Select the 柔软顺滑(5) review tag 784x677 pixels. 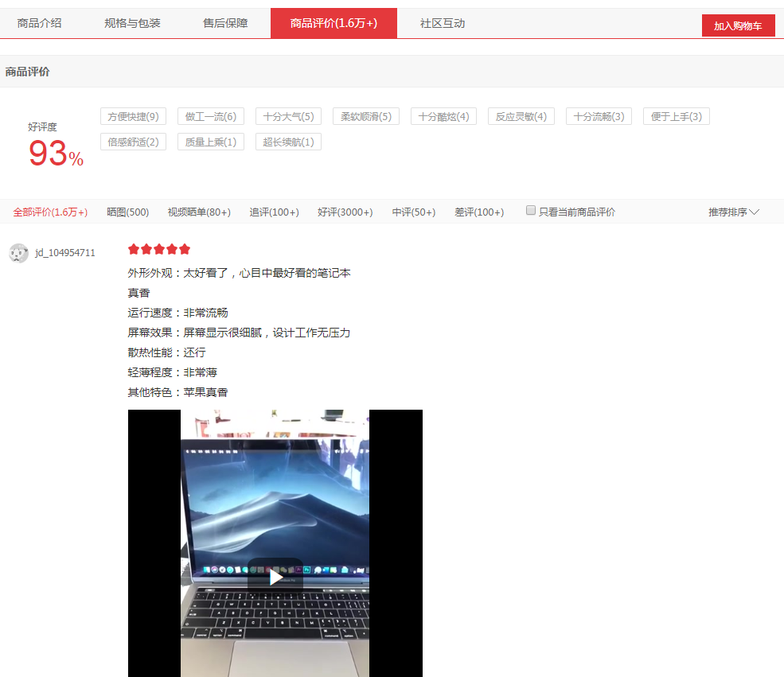(x=366, y=116)
